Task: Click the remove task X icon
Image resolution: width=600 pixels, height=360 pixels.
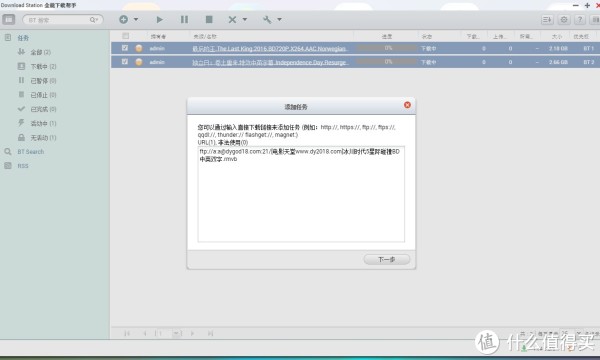Action: (x=232, y=20)
